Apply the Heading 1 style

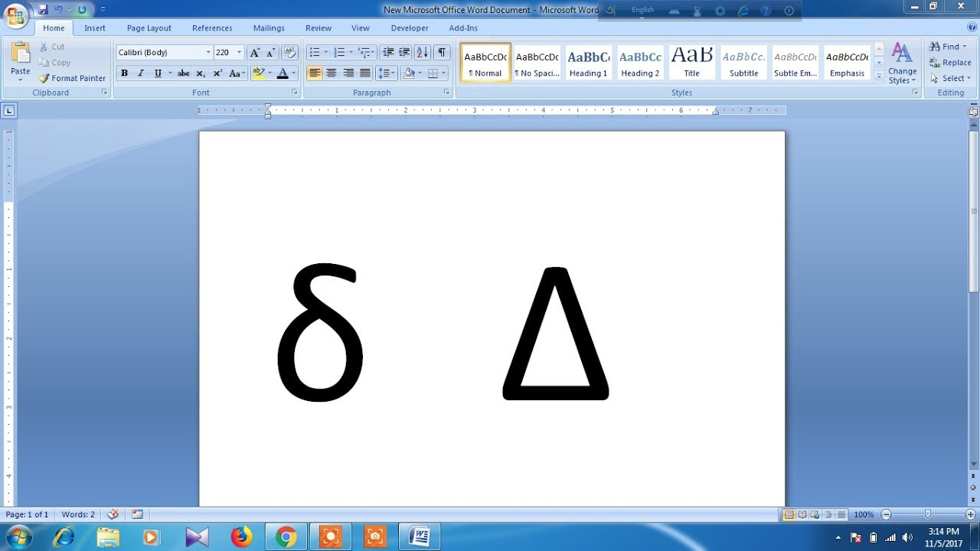(x=588, y=62)
